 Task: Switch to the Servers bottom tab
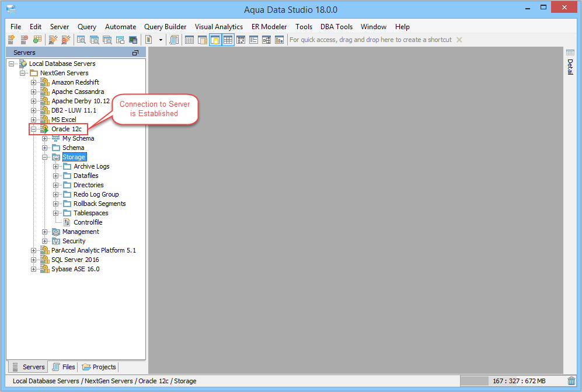[x=28, y=367]
